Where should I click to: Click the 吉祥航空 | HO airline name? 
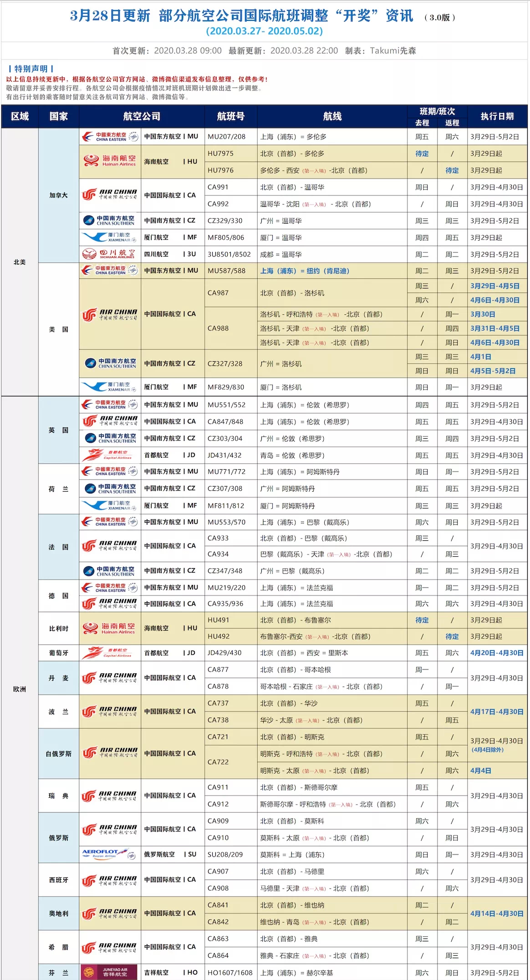click(x=171, y=973)
